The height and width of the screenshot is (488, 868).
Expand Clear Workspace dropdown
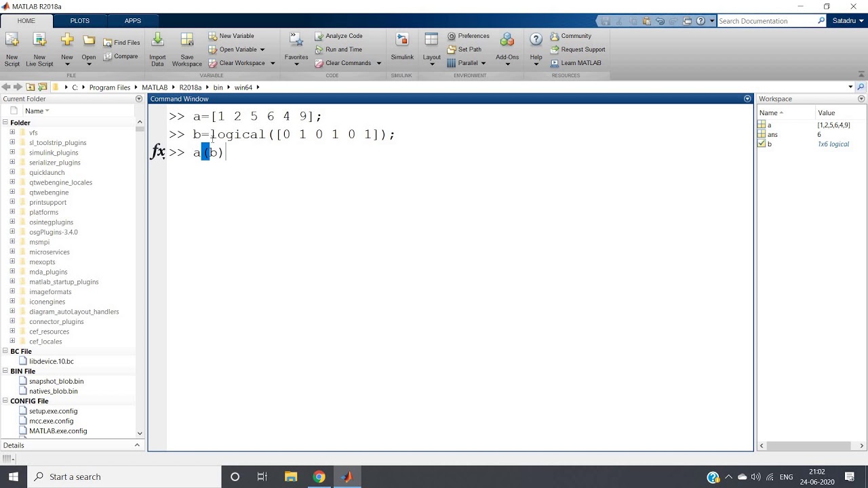tap(273, 63)
